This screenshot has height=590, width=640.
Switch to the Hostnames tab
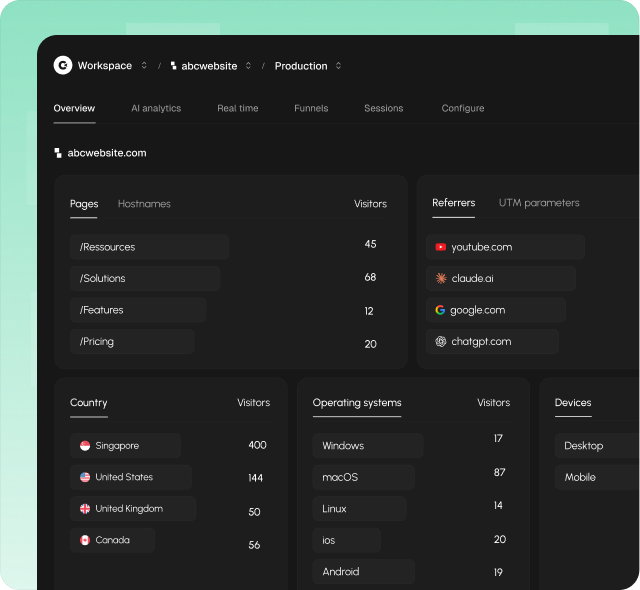[x=144, y=204]
